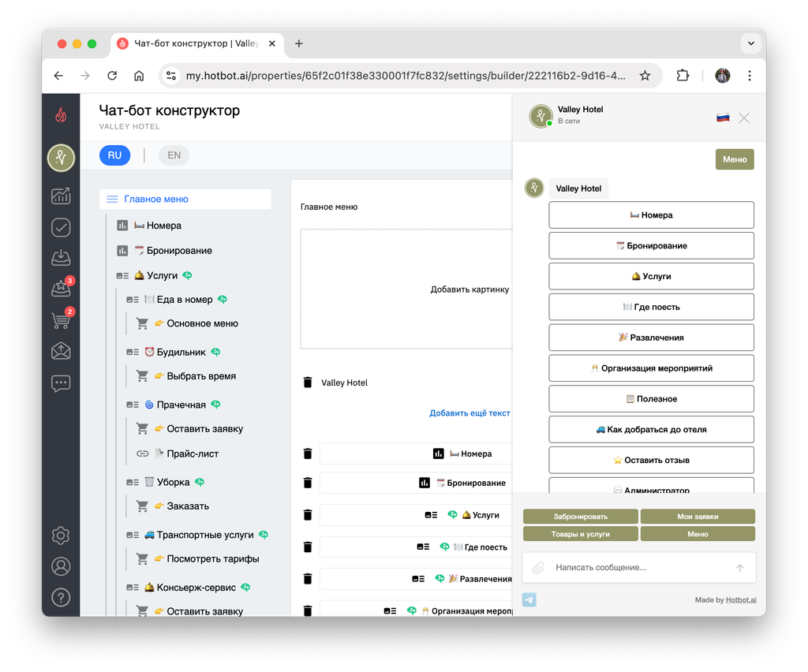Select Выбрать время in the tree
Image resolution: width=808 pixels, height=672 pixels.
pyautogui.click(x=201, y=376)
